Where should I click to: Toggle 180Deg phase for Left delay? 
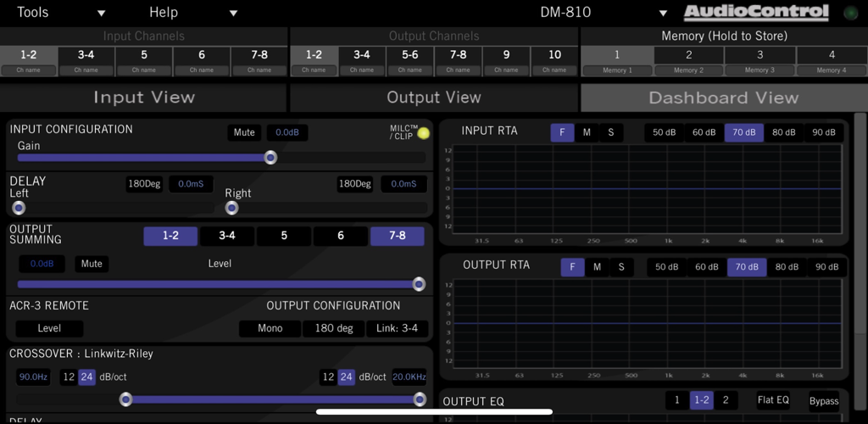144,184
